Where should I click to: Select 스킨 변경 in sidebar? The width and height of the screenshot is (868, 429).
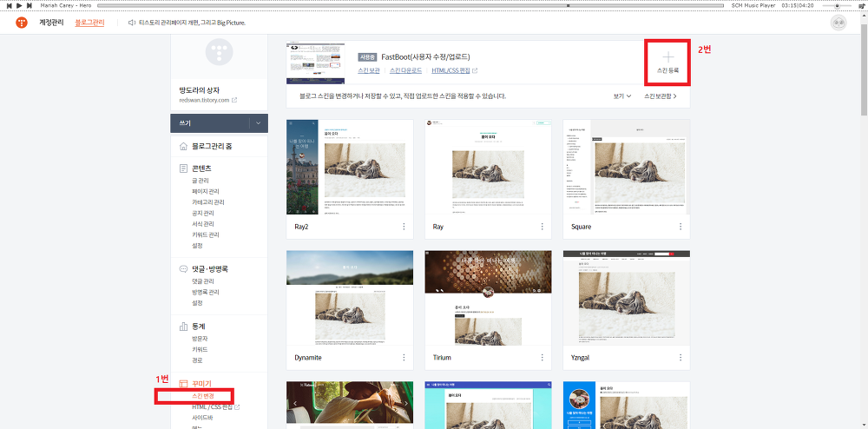point(202,396)
